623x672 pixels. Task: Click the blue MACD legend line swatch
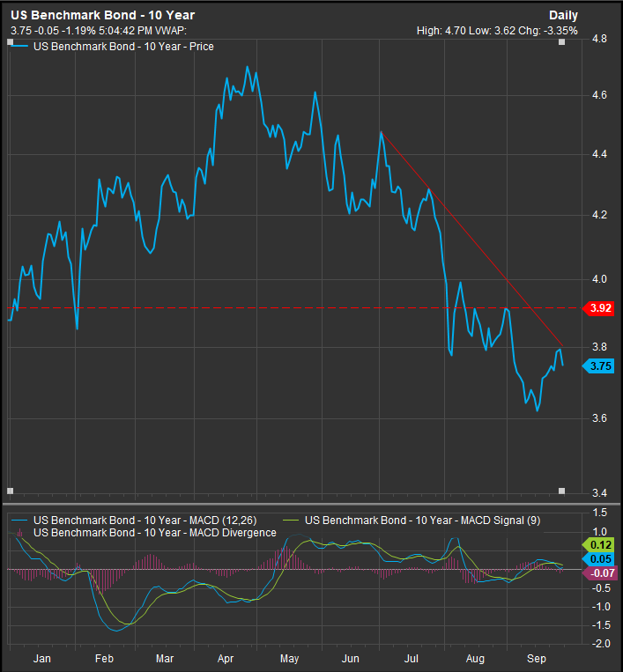[x=19, y=521]
